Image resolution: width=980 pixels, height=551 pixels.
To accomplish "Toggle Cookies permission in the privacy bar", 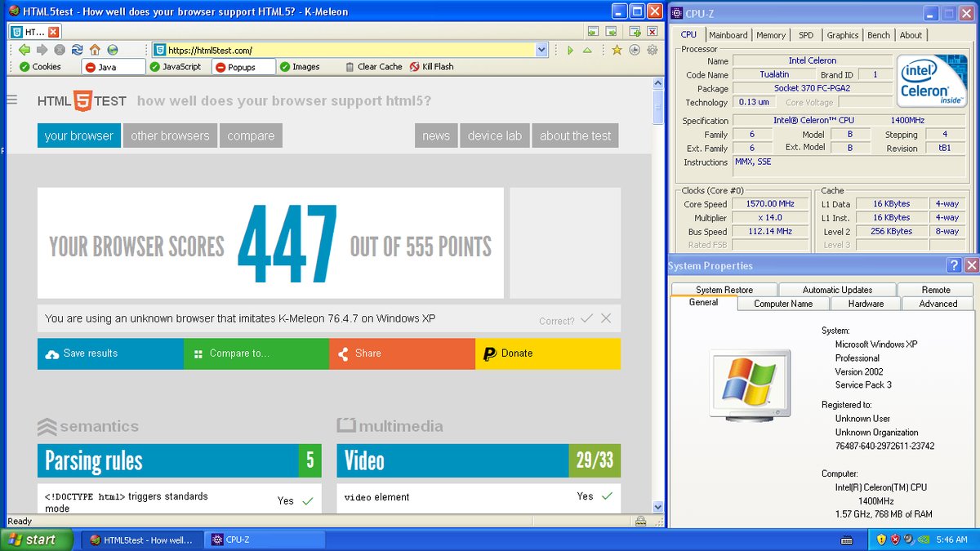I will pyautogui.click(x=40, y=67).
